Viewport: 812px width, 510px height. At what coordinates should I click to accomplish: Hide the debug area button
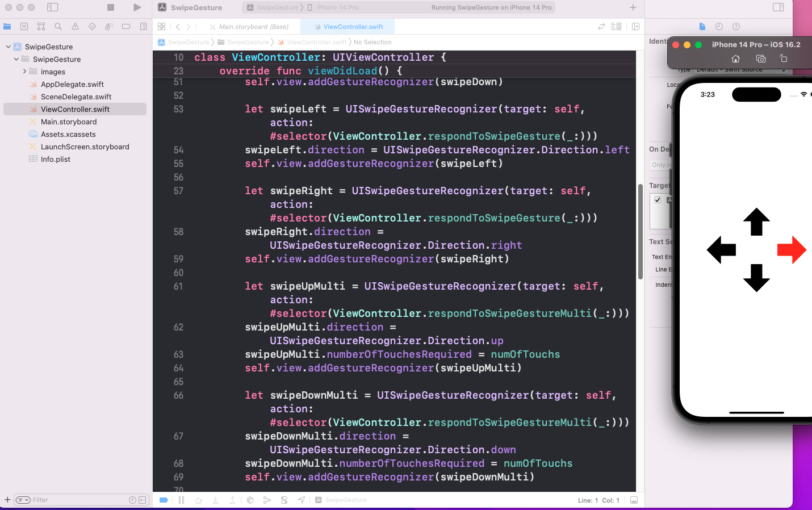[634, 500]
